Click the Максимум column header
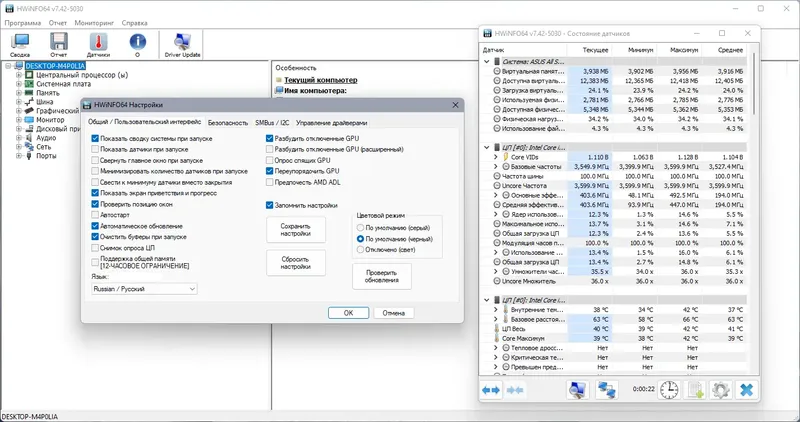Image resolution: width=800 pixels, height=422 pixels. 679,50
